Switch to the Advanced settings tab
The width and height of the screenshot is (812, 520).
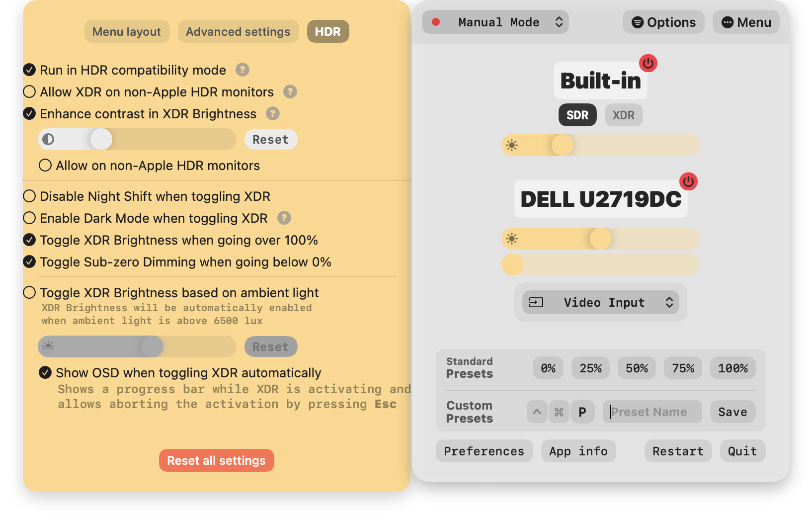238,32
